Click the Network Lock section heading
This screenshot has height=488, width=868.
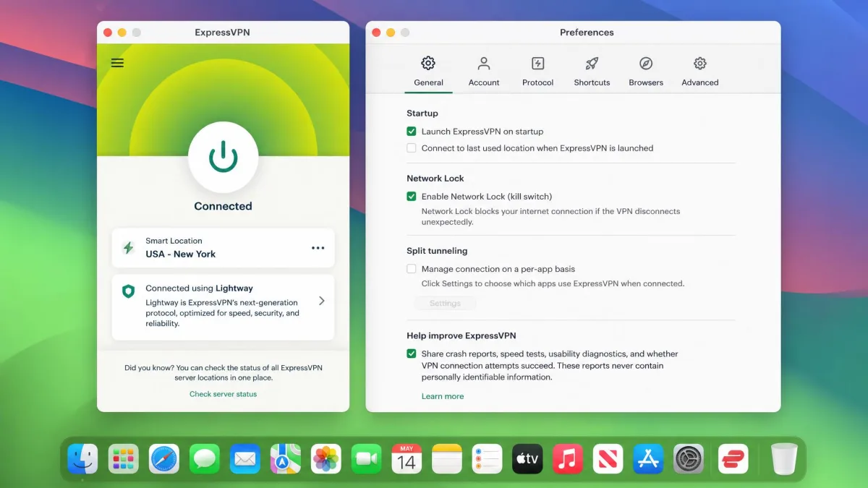click(435, 179)
